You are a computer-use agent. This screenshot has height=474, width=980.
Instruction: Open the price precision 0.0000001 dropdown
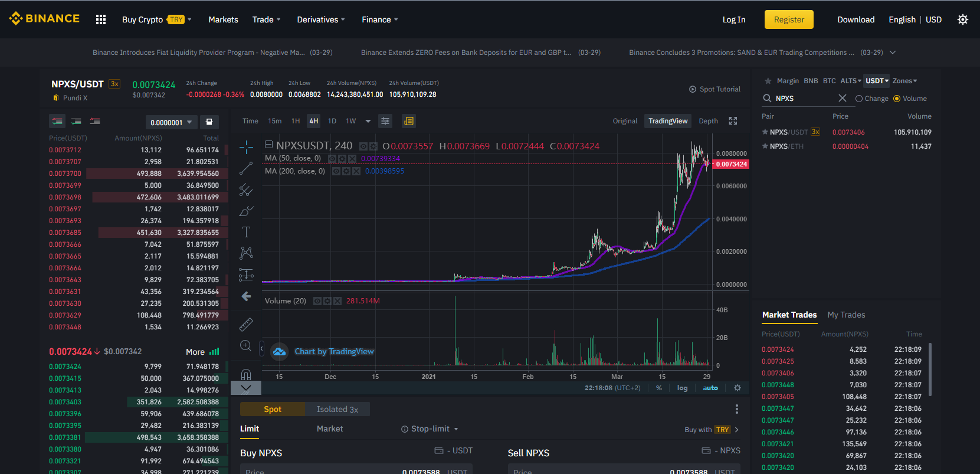(x=171, y=122)
